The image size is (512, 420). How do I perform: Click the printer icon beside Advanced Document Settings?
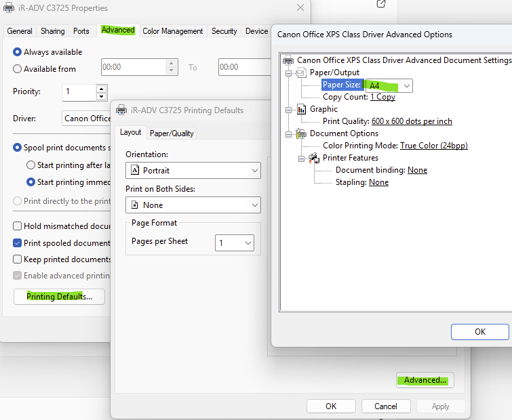point(288,60)
